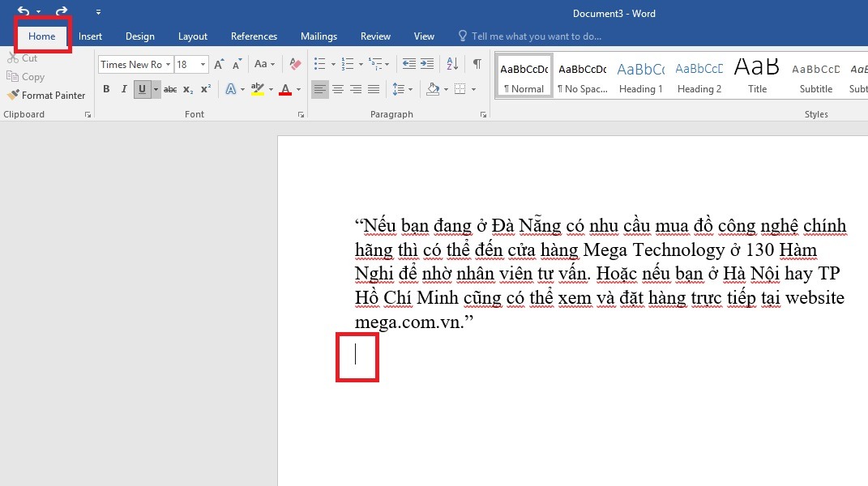
Task: Apply the Title style
Action: 757,76
